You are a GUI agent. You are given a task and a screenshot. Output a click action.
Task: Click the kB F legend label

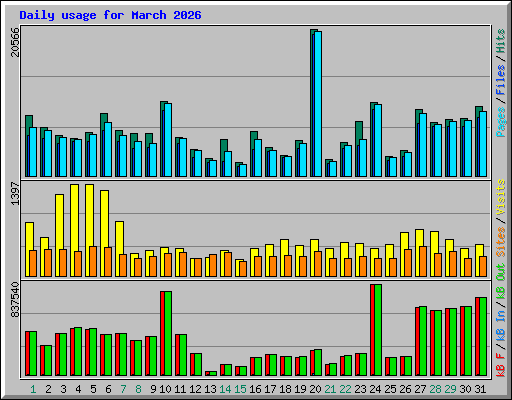[x=501, y=365]
